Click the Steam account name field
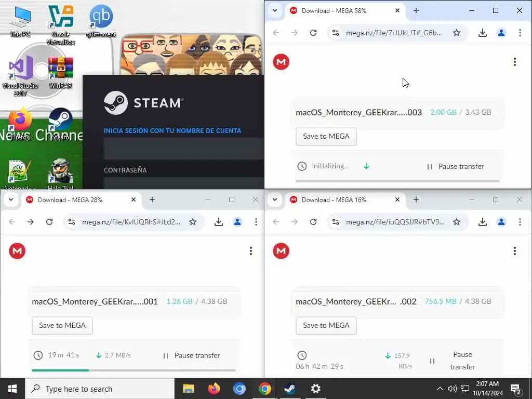Viewport: 532px width, 399px height. [x=184, y=148]
